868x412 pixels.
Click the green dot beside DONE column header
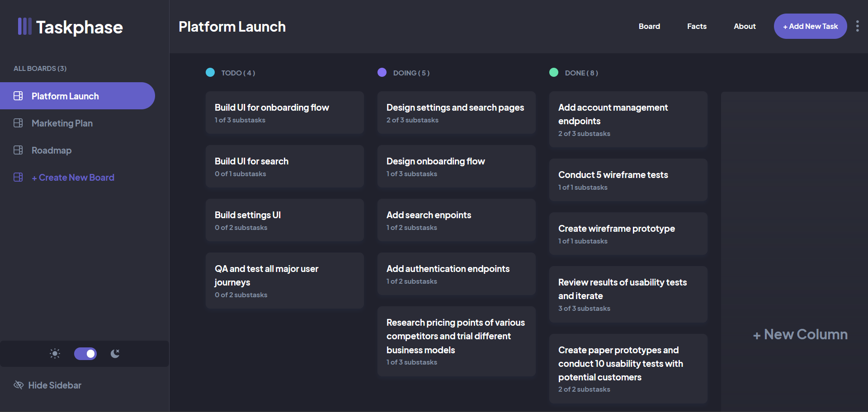pos(554,72)
